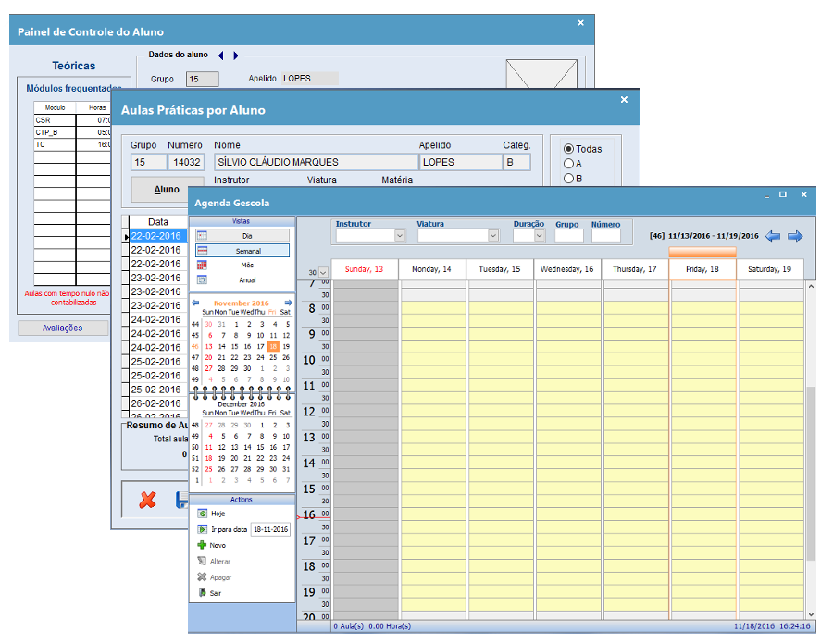Click next month arrow in mini calendar
Viewport: 833px width, 644px height.
pyautogui.click(x=288, y=303)
